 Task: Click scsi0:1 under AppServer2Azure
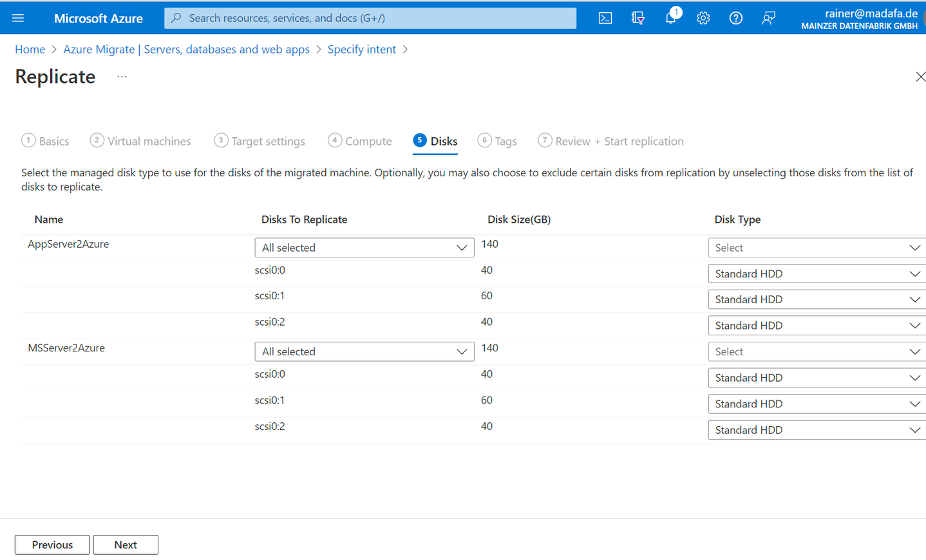pos(270,296)
